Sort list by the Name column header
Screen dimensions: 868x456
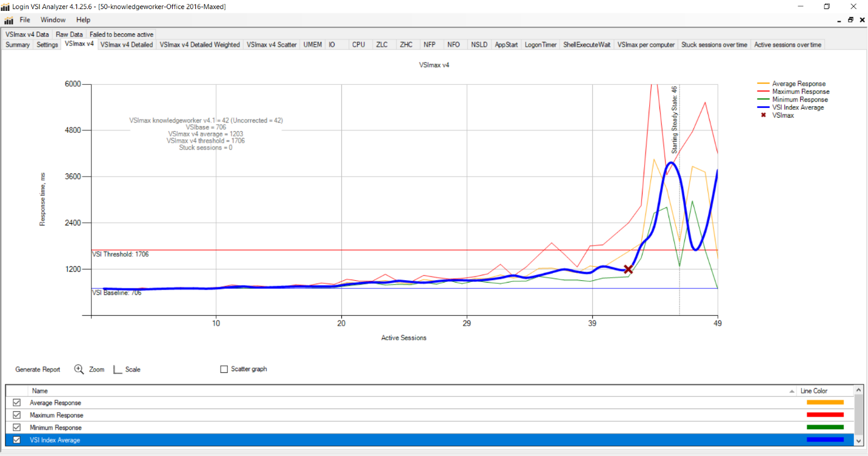40,391
